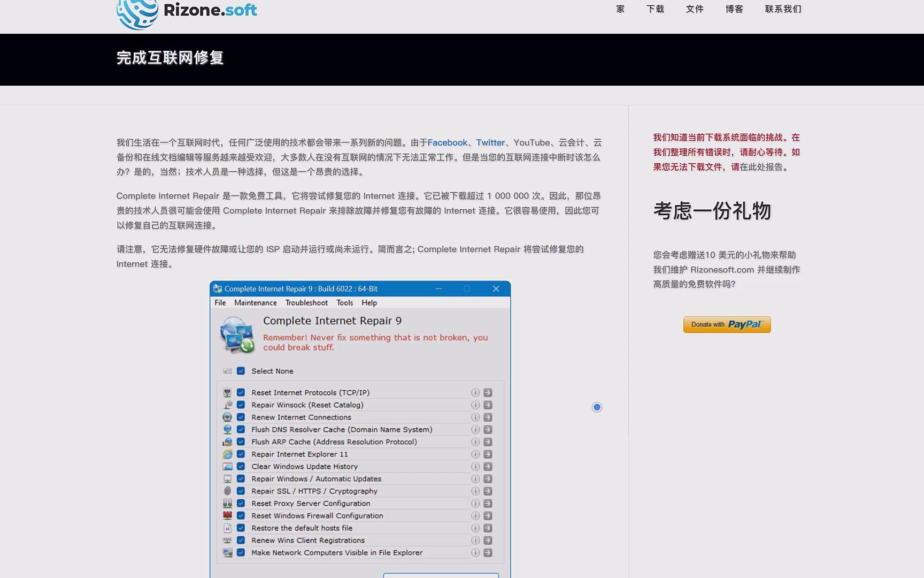Run Renew Internet Connections arrow button
This screenshot has width=924, height=578.
[488, 417]
